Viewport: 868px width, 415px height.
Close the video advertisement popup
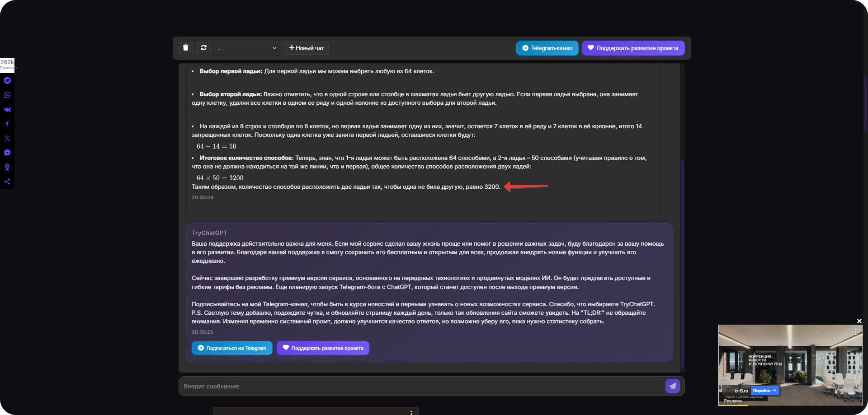click(x=859, y=321)
